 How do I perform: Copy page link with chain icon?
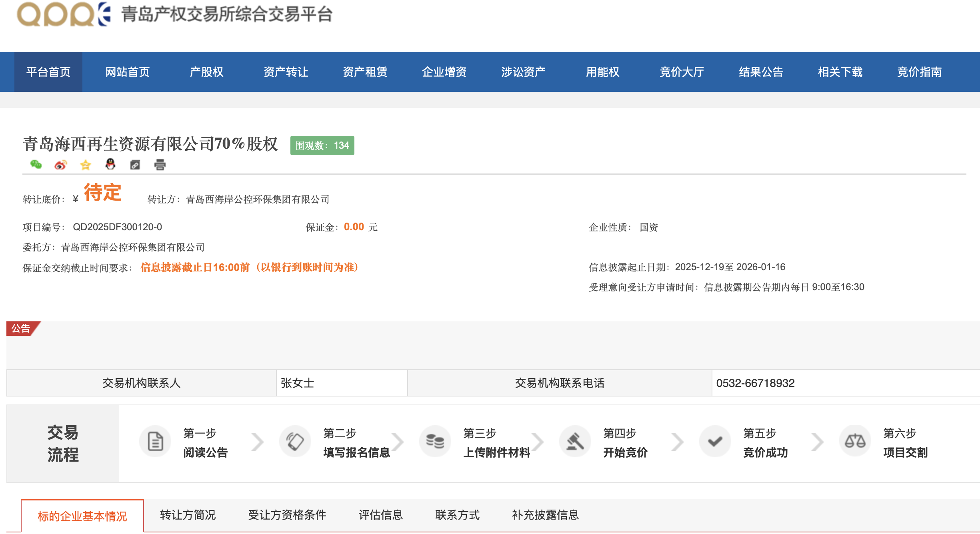135,165
